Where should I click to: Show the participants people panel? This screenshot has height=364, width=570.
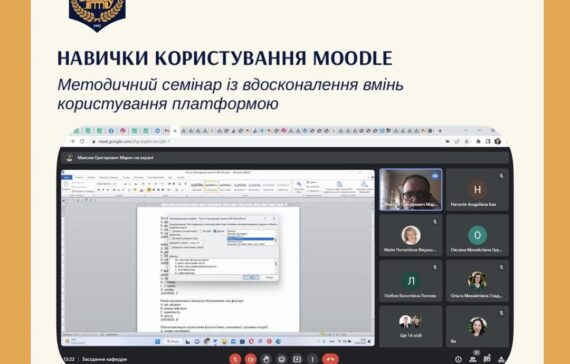(473, 359)
